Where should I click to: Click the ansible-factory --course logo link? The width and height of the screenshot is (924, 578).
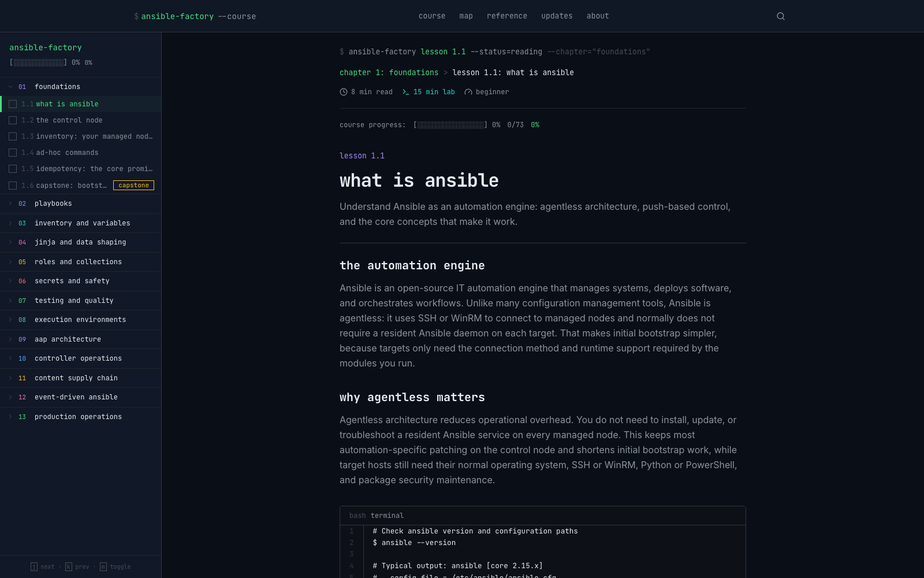point(195,16)
